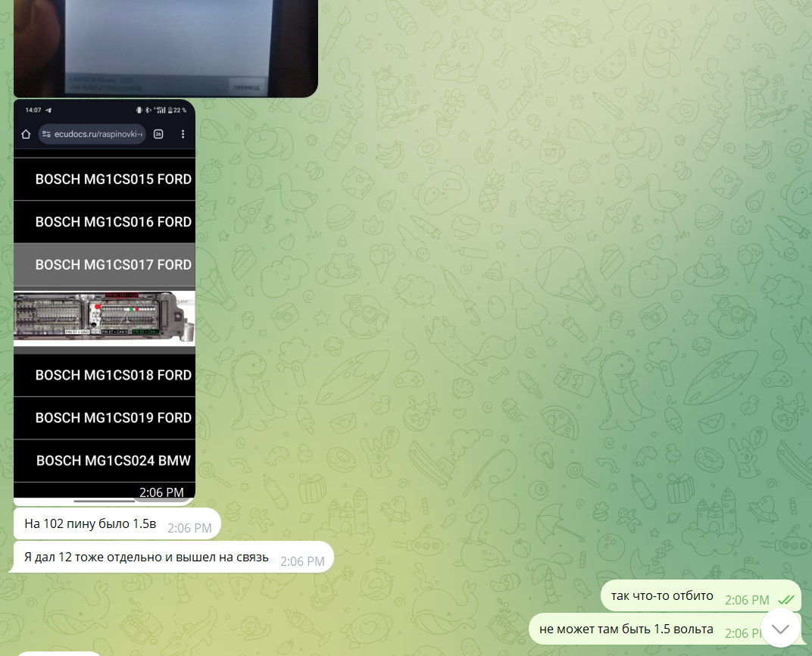Click the browser home icon in the screenshot
Screen dimensions: 812x656
point(26,134)
